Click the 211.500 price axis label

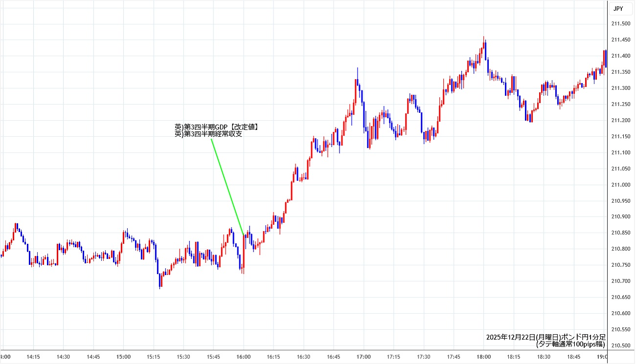(621, 23)
